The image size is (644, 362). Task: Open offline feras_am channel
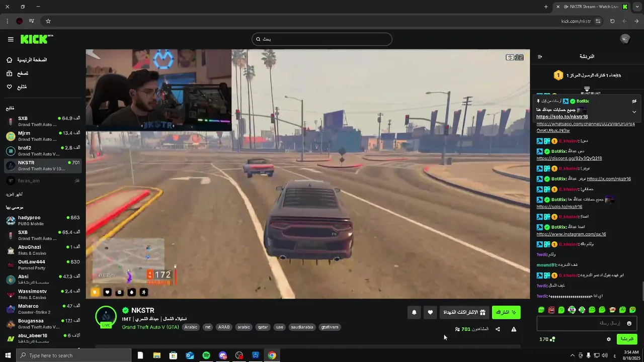43,180
